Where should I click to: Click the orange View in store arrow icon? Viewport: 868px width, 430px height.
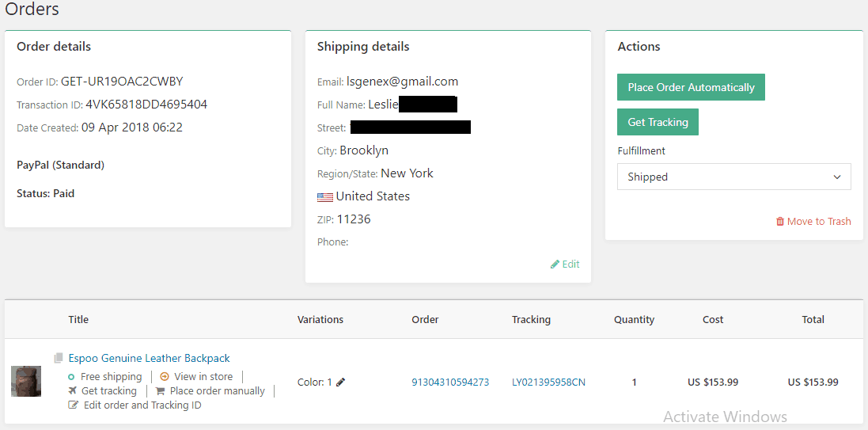[x=165, y=377]
